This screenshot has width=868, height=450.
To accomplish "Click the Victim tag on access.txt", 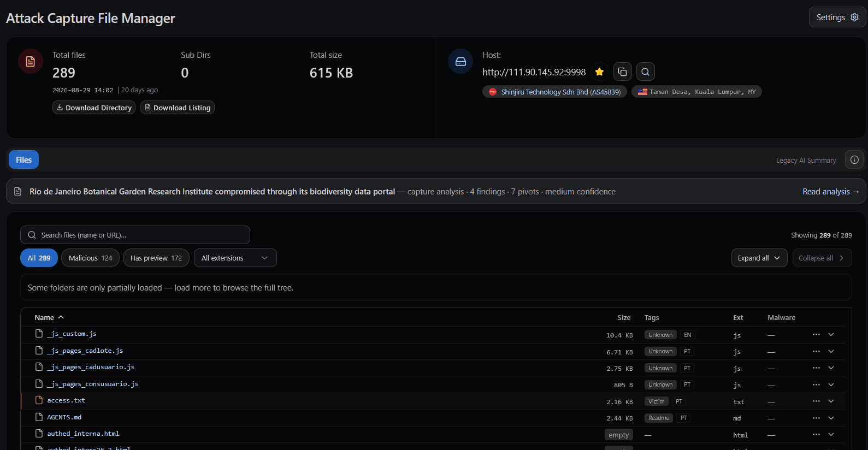I will point(656,401).
